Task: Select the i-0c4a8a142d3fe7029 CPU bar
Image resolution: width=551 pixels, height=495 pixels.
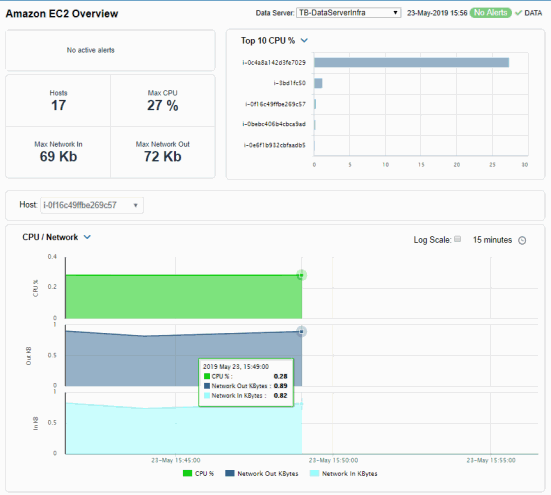Action: click(x=411, y=63)
